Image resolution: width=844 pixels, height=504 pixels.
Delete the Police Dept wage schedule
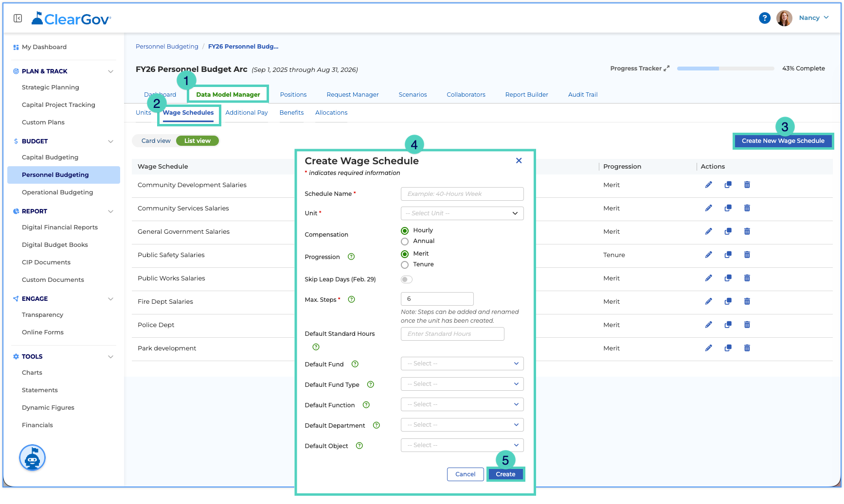pyautogui.click(x=747, y=325)
